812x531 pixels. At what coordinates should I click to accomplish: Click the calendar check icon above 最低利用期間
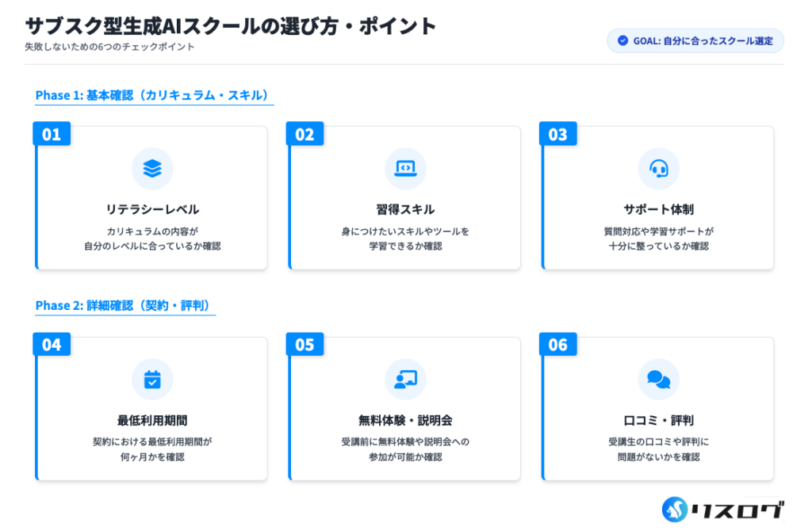pyautogui.click(x=151, y=380)
